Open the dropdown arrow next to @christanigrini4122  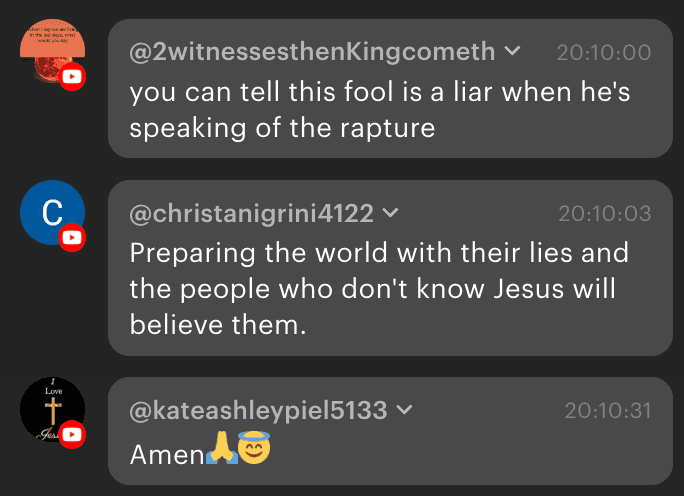point(391,212)
